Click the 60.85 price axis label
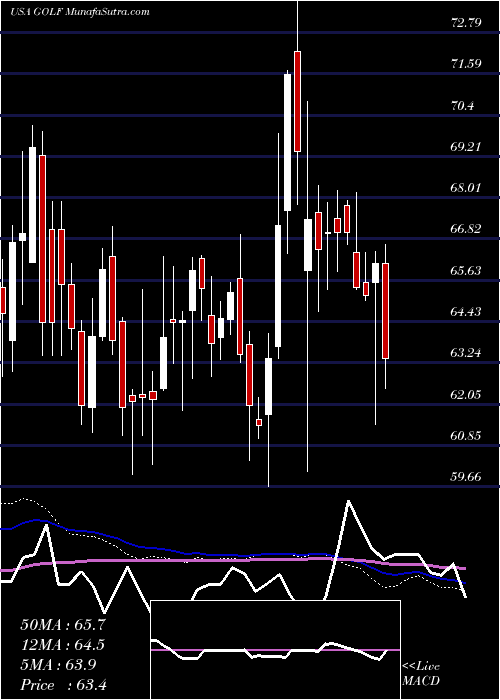This screenshot has height=700, width=500. coord(466,435)
